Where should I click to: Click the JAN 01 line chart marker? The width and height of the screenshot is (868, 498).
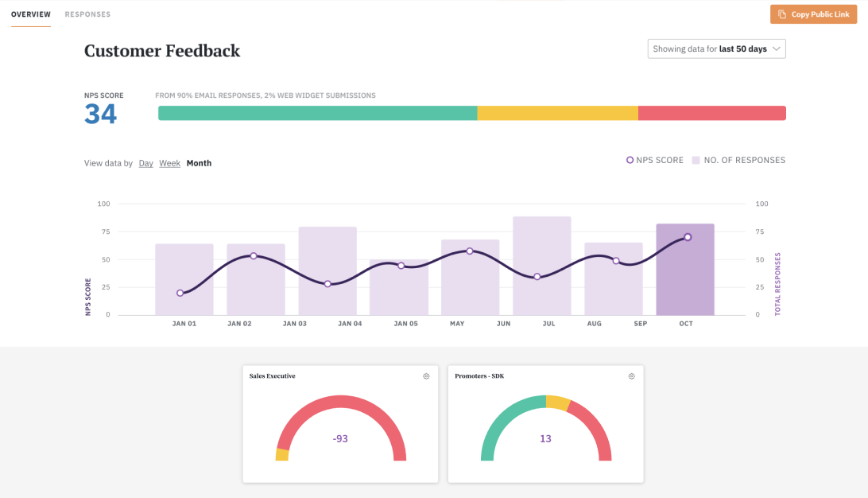tap(179, 293)
